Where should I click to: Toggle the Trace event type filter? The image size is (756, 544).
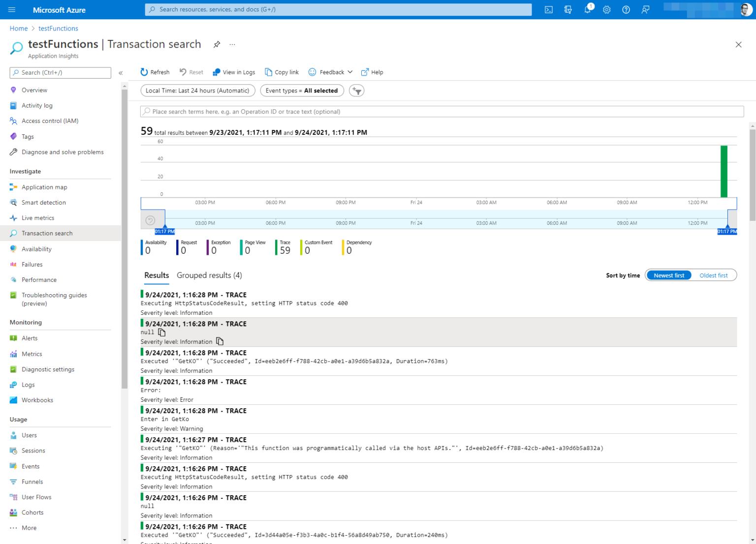click(x=283, y=247)
